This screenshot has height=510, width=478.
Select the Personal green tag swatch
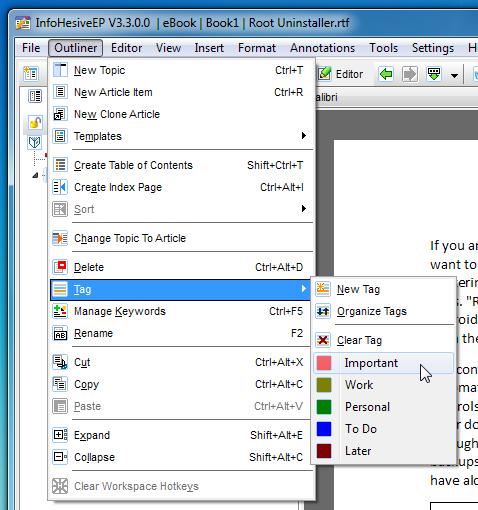[x=324, y=407]
